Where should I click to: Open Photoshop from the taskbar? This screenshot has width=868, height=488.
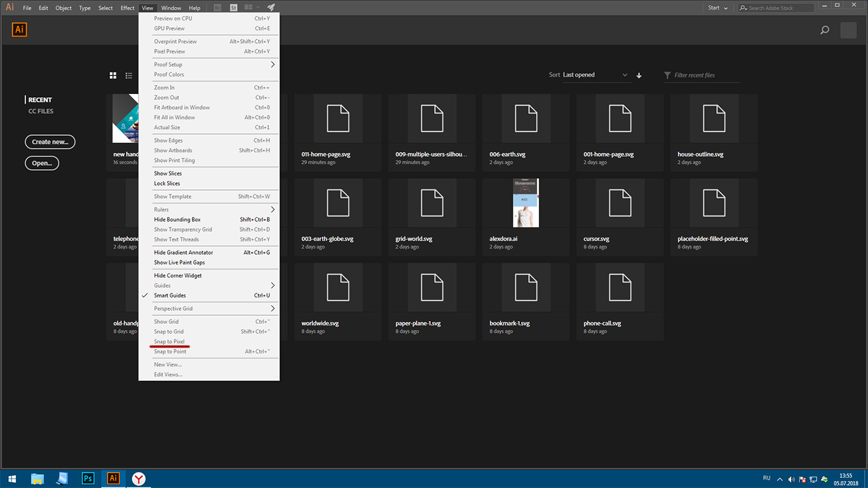click(x=88, y=478)
